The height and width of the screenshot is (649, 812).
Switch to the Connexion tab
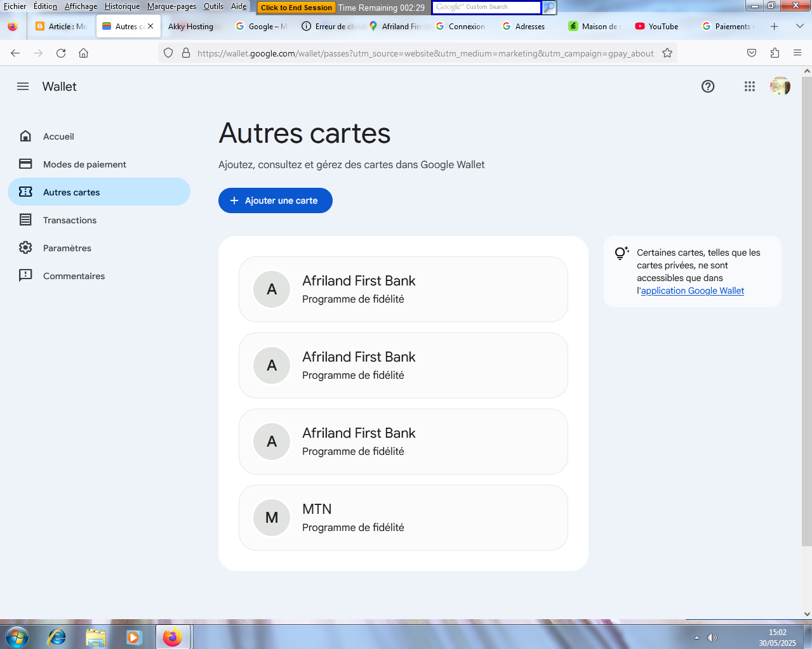click(461, 27)
